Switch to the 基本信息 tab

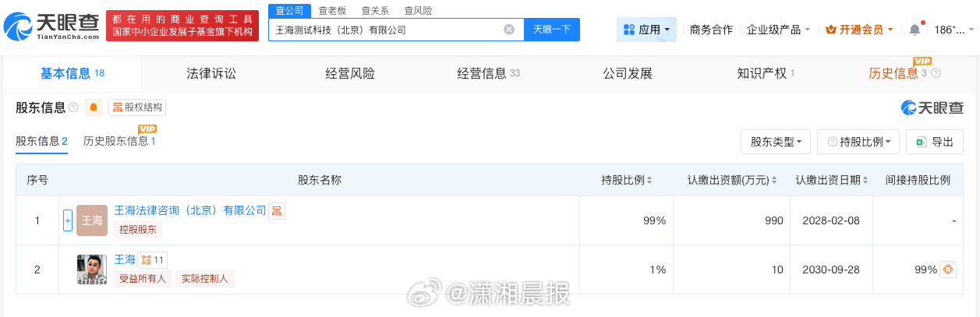coord(72,74)
